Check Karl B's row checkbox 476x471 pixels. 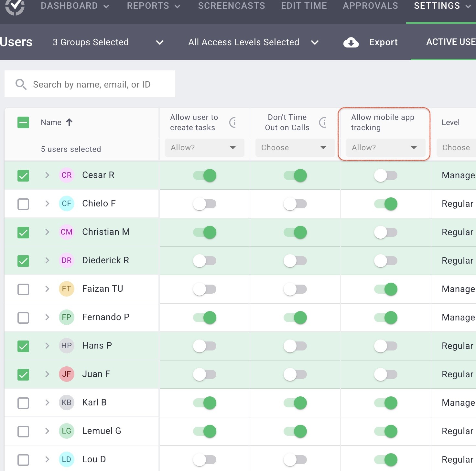click(x=23, y=403)
